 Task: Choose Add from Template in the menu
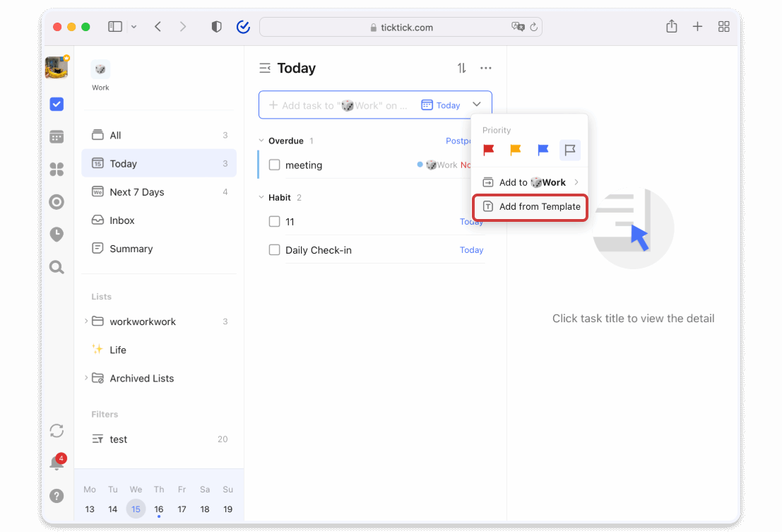pyautogui.click(x=530, y=206)
